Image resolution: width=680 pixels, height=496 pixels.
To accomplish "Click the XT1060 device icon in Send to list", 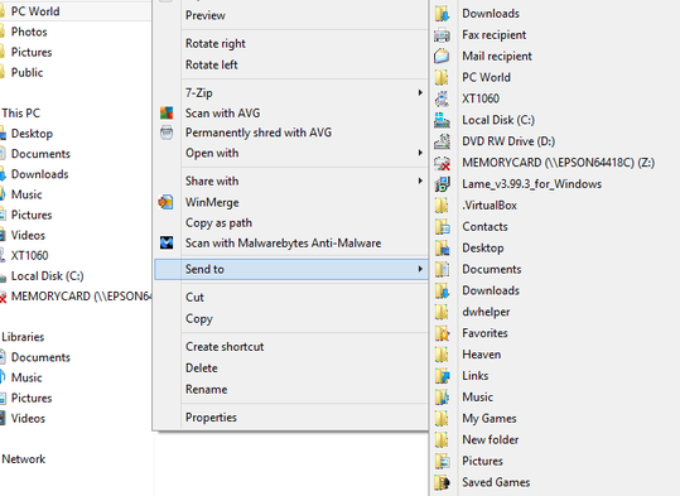I will tap(442, 98).
